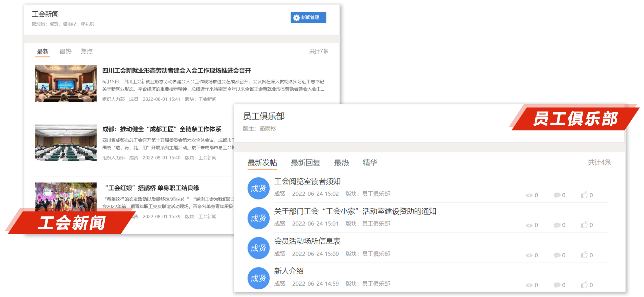Click 成贤 avatar beside 新人介绍
The height and width of the screenshot is (297, 644).
258,278
